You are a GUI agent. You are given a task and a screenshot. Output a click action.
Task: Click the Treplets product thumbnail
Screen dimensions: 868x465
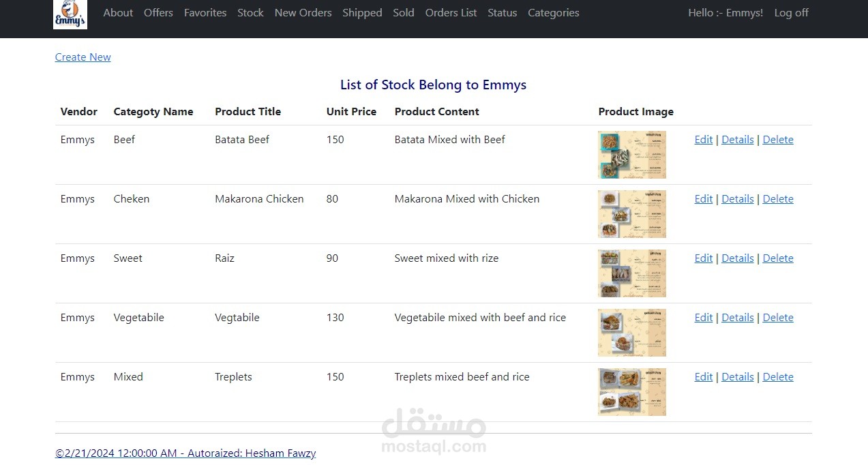[631, 392]
